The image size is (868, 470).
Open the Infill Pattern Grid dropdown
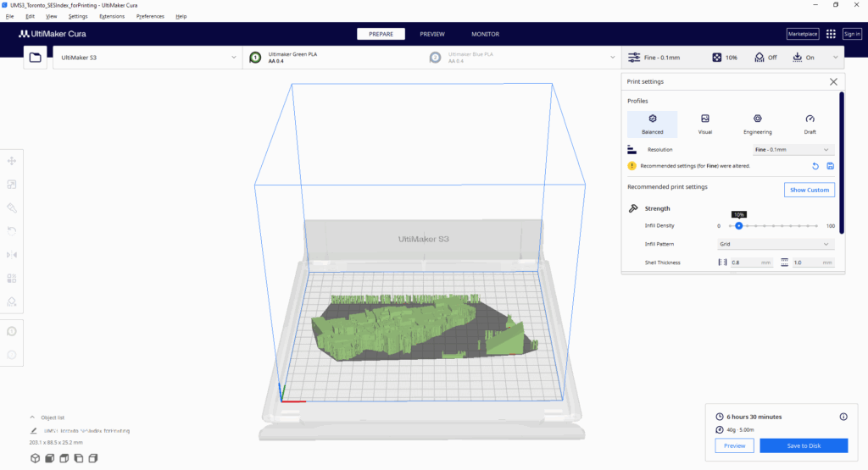(x=776, y=244)
